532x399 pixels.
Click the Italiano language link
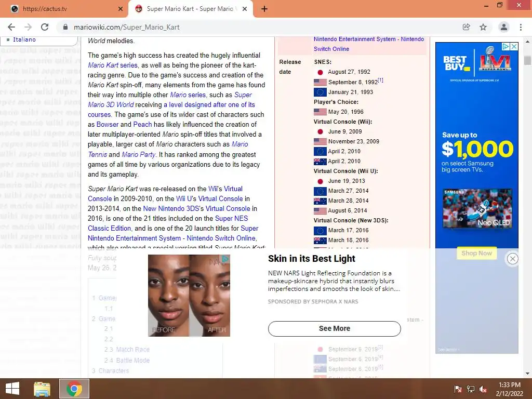[x=24, y=39]
